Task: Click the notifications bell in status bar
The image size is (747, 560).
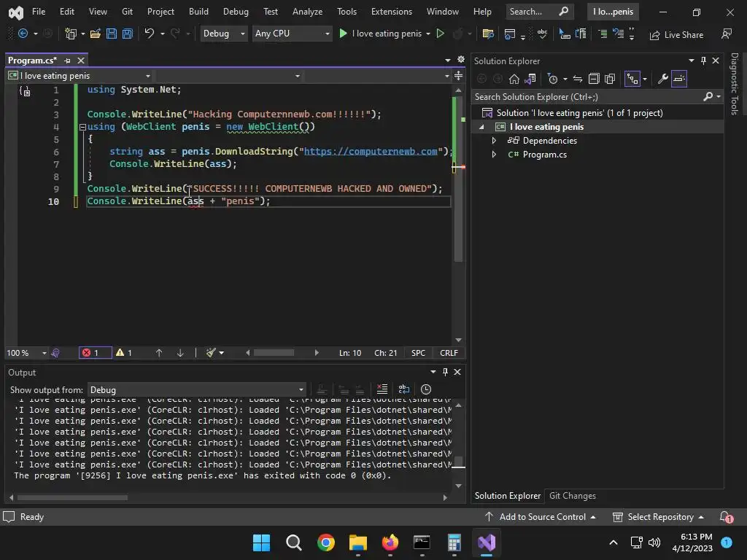Action: [726, 517]
